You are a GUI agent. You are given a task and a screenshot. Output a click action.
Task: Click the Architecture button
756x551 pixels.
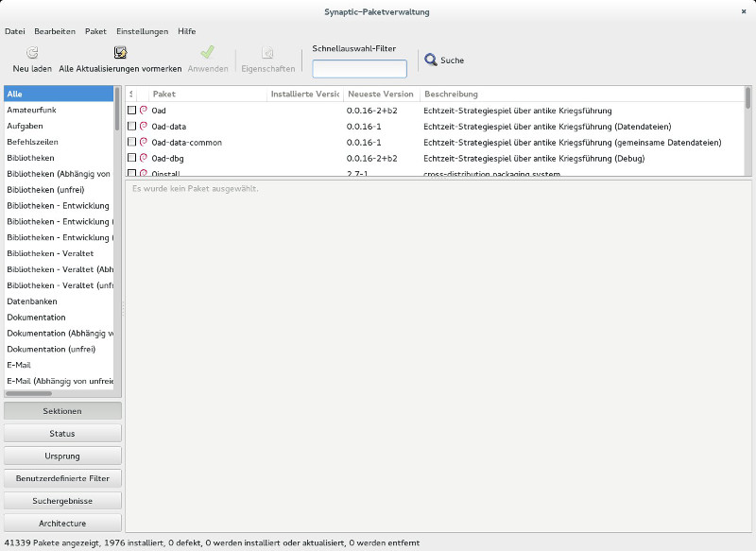[x=62, y=523]
